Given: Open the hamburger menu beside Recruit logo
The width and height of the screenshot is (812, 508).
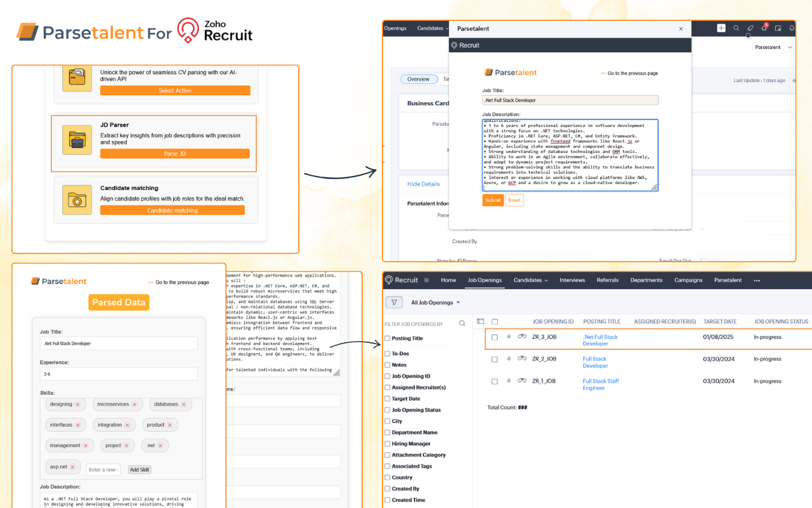Looking at the screenshot, I should 426,280.
